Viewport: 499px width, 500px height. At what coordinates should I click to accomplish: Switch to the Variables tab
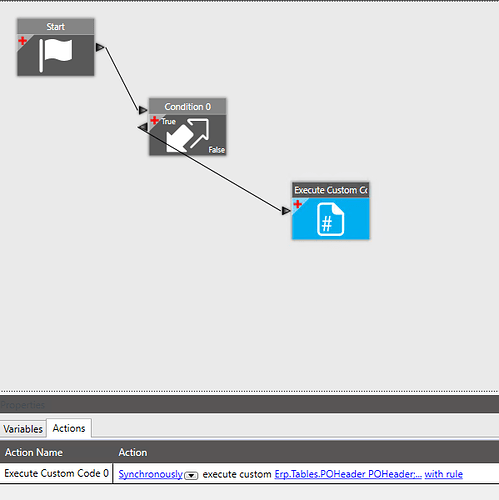point(23,429)
